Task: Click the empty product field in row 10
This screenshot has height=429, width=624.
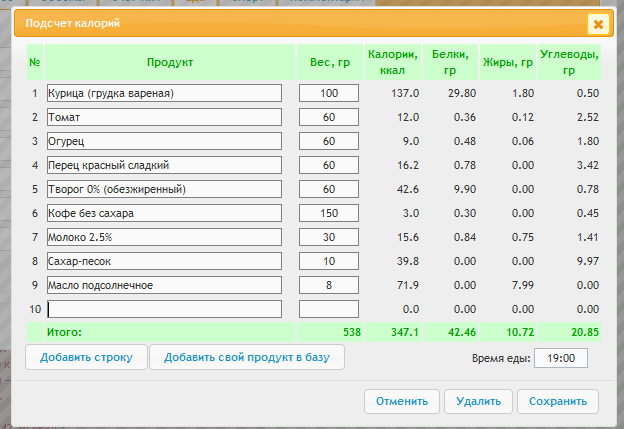Action: click(x=164, y=309)
